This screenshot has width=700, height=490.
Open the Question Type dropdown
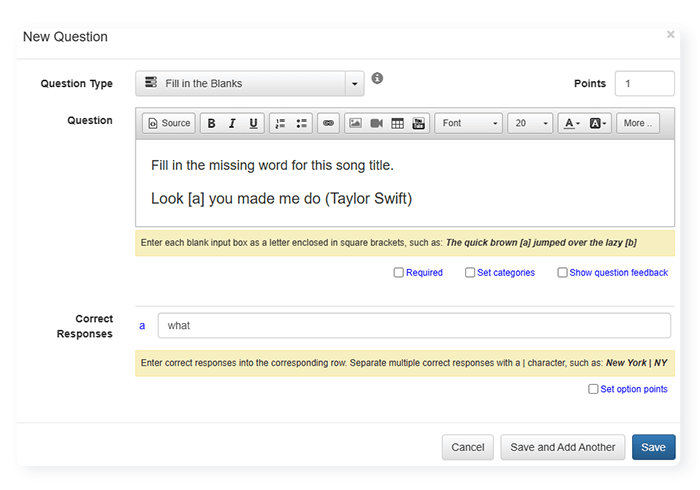click(249, 83)
